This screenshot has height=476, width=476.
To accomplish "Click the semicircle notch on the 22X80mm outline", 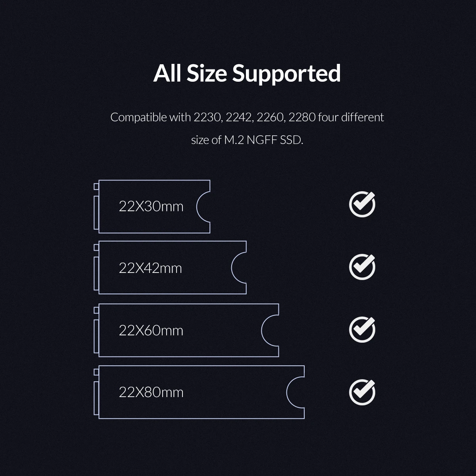I will click(x=295, y=392).
